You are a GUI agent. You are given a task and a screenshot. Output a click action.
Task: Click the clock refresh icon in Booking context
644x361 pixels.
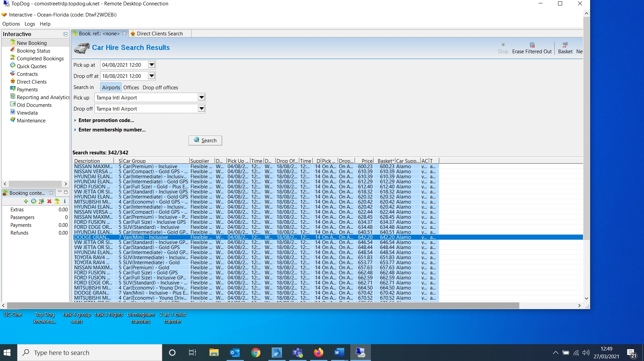coord(33,201)
